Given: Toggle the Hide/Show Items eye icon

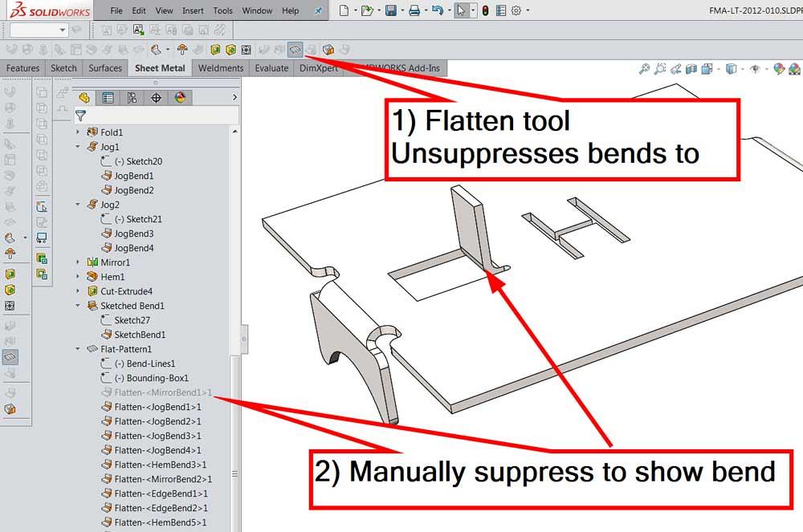Looking at the screenshot, I should tap(755, 70).
